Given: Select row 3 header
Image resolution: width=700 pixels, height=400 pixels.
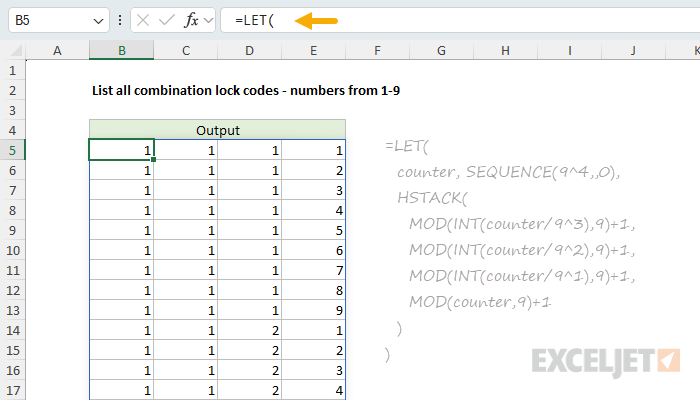Looking at the screenshot, I should [x=12, y=111].
